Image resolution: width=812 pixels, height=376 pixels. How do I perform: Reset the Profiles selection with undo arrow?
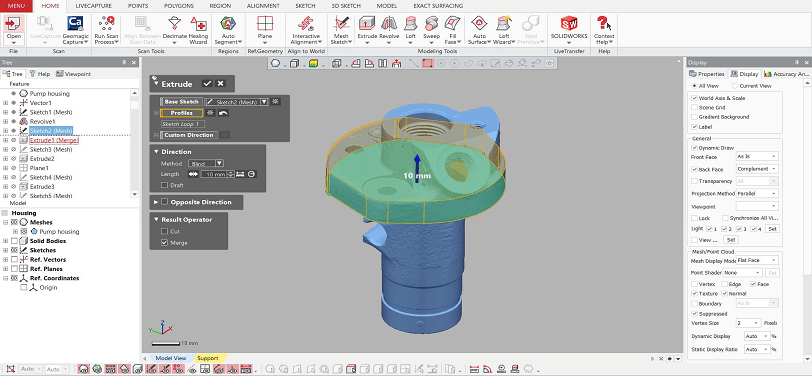[x=223, y=113]
